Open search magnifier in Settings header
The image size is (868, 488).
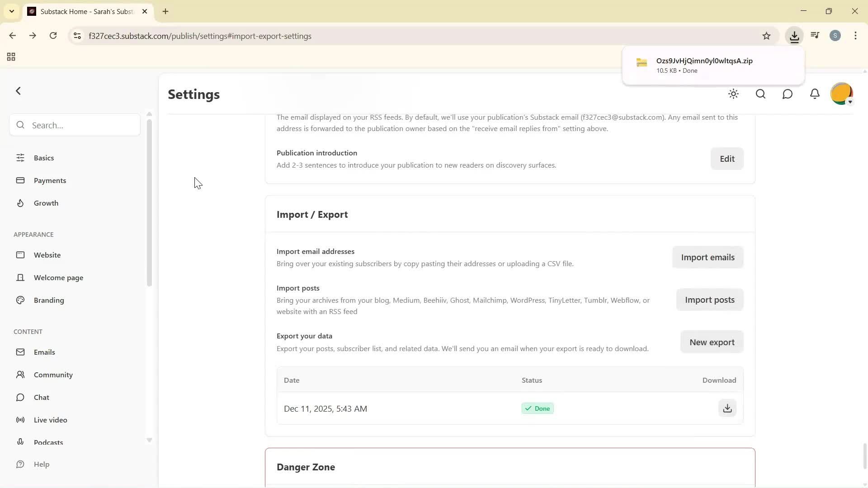pos(760,94)
